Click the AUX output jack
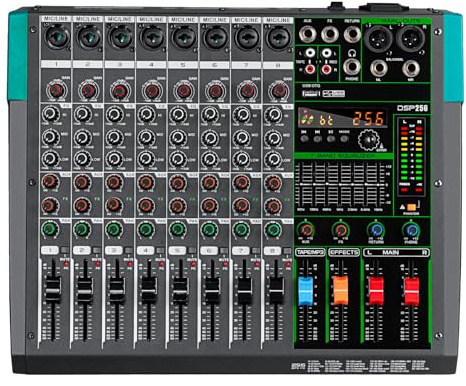The image size is (466, 386). (307, 35)
